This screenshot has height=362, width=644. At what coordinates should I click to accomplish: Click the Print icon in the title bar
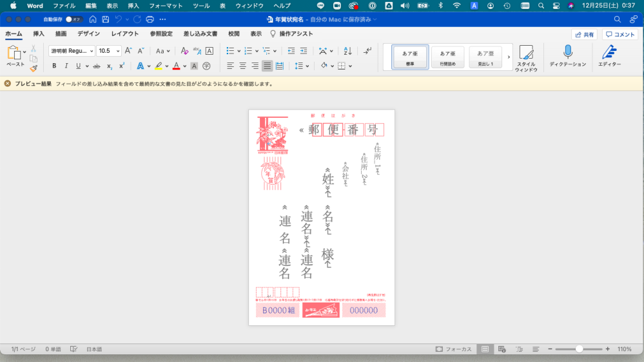(x=150, y=19)
